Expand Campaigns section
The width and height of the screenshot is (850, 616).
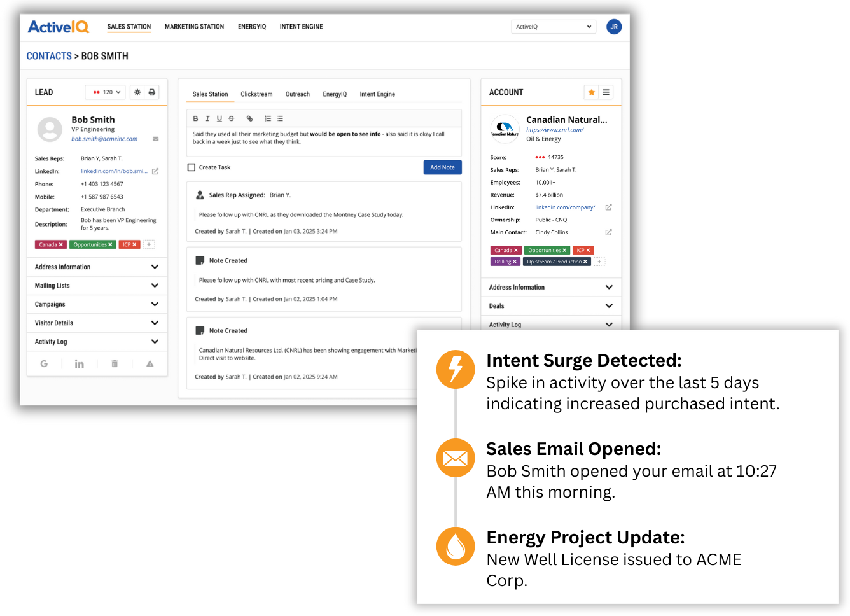pos(97,304)
